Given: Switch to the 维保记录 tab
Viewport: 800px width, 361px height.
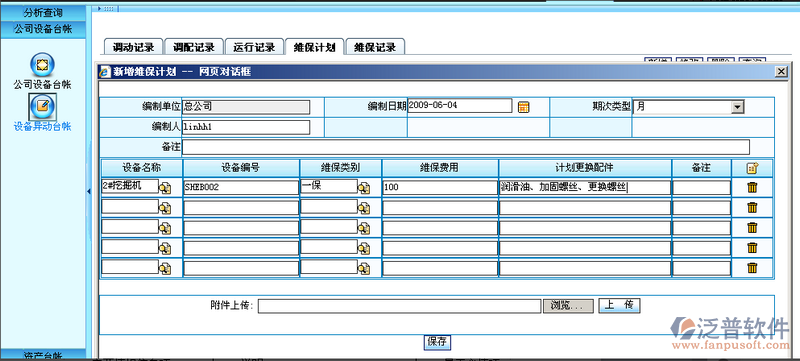Looking at the screenshot, I should (x=375, y=47).
